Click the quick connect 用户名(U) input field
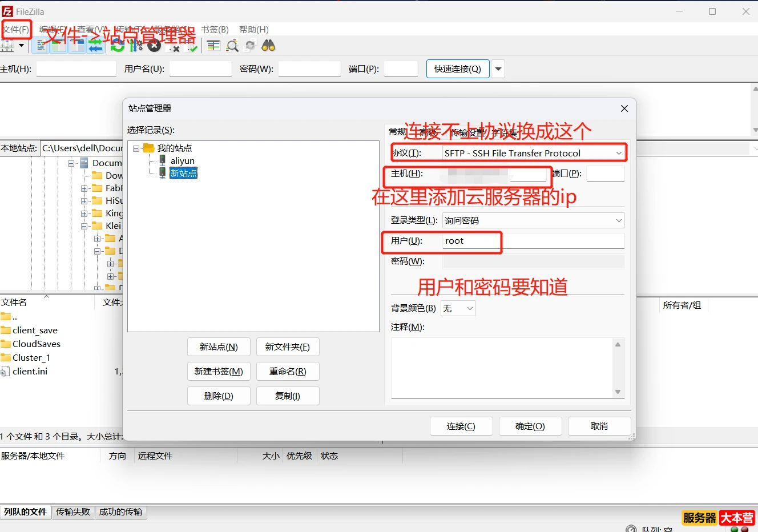Viewport: 758px width, 532px height. 200,69
